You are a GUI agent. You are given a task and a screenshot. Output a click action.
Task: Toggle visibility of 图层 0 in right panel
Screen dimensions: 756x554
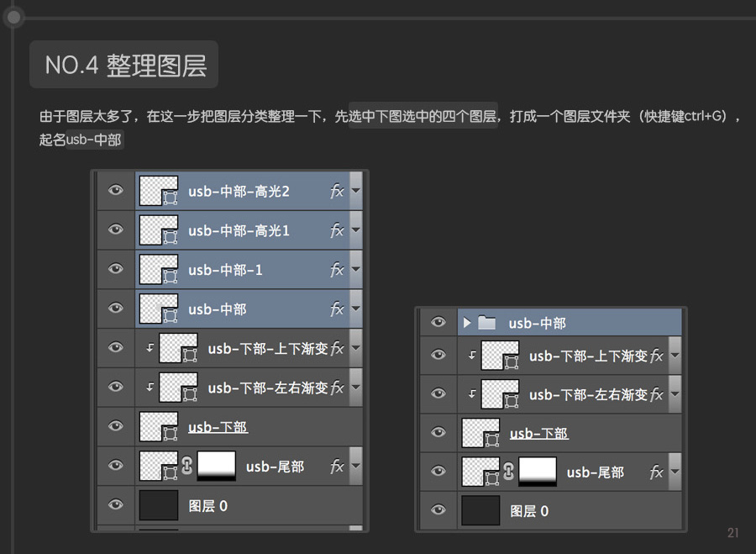pyautogui.click(x=438, y=509)
